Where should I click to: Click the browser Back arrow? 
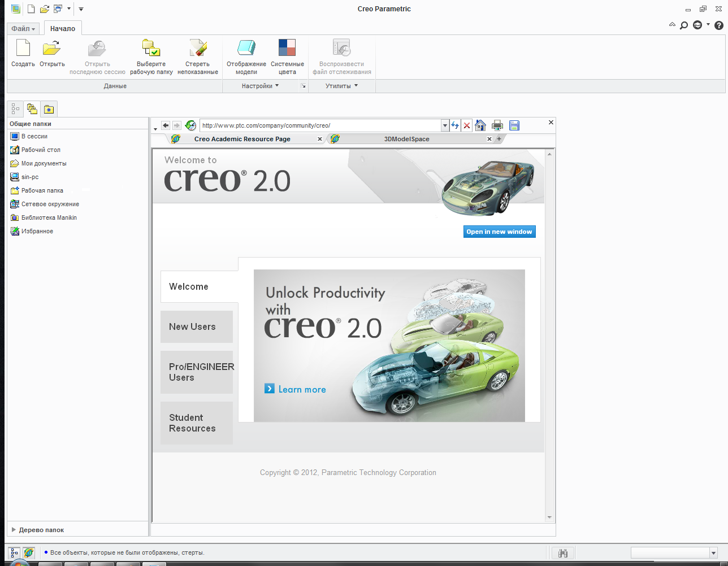(x=166, y=125)
